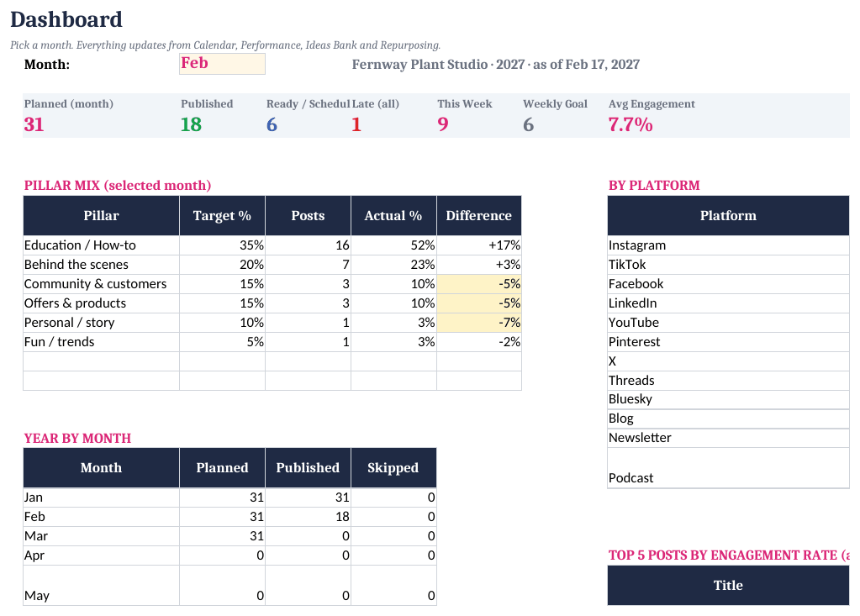This screenshot has width=860, height=616.
Task: Click the Weekly Goal value 6
Action: [x=528, y=124]
